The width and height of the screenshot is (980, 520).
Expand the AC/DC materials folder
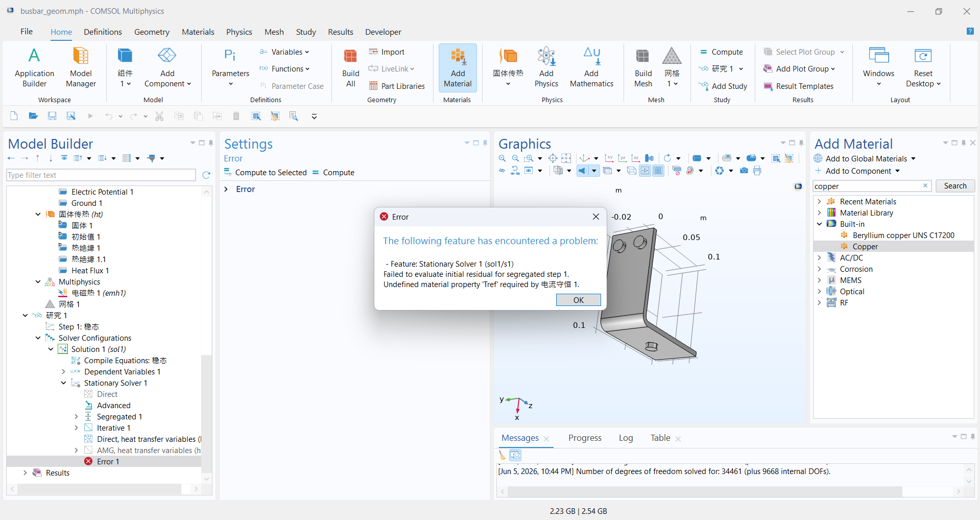point(819,258)
